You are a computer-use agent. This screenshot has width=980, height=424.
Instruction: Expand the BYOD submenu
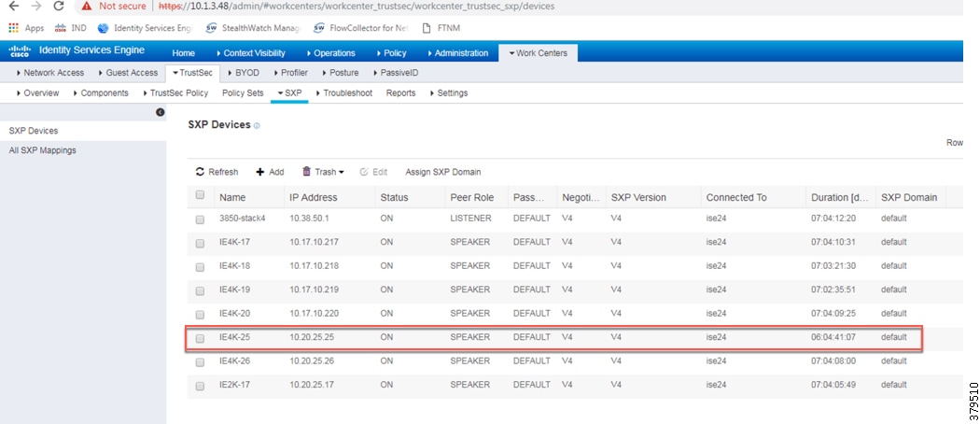coord(244,73)
